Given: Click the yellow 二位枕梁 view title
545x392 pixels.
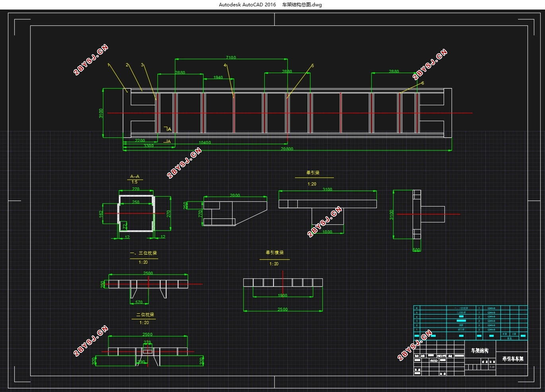Looking at the screenshot, I should pos(145,315).
